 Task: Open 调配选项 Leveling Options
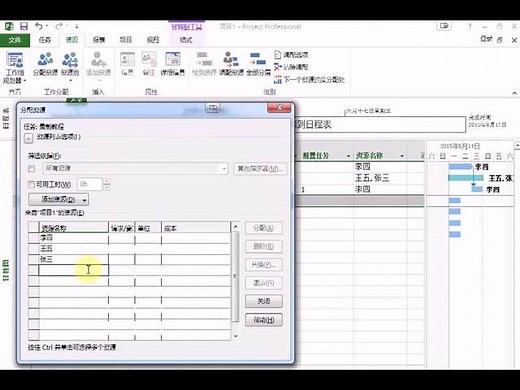point(291,55)
